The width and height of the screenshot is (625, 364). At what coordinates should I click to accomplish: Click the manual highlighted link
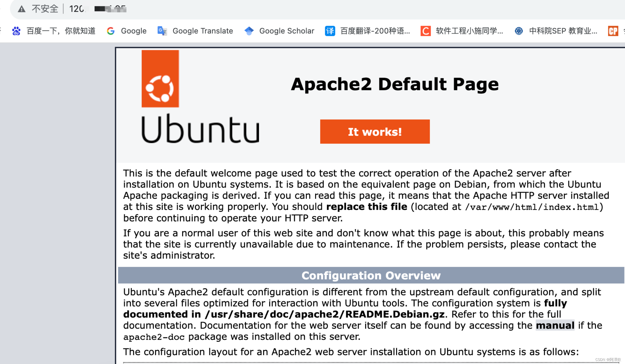(x=555, y=325)
